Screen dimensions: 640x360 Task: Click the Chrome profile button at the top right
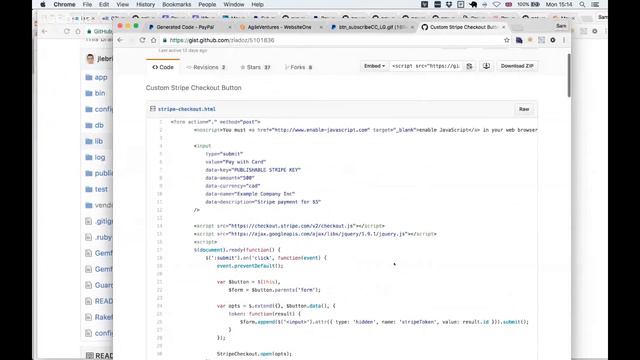[561, 26]
